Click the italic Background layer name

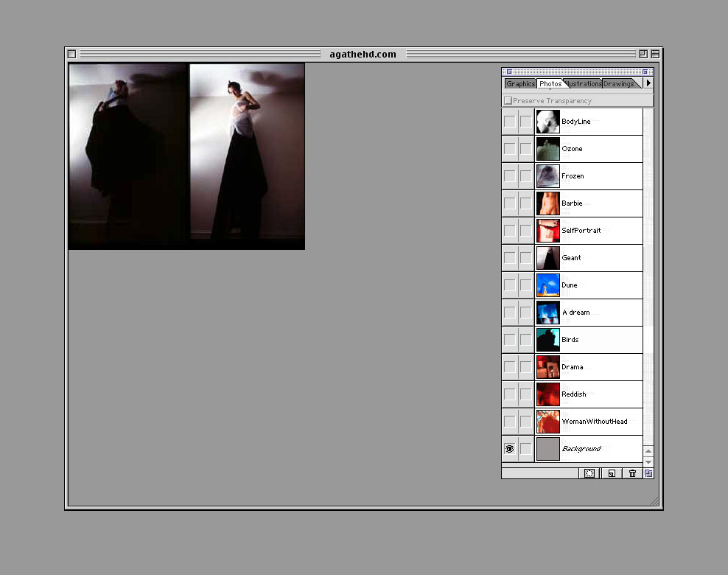click(581, 449)
